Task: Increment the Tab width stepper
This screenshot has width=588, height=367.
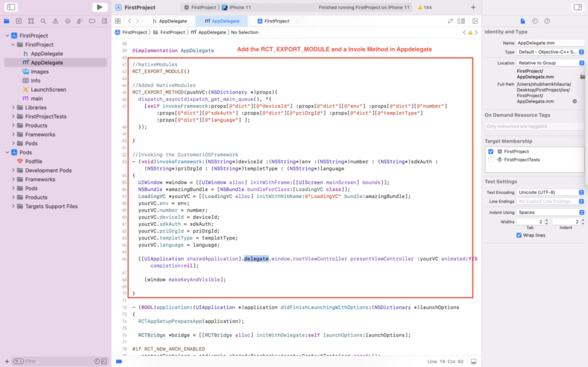Action: [x=547, y=221]
